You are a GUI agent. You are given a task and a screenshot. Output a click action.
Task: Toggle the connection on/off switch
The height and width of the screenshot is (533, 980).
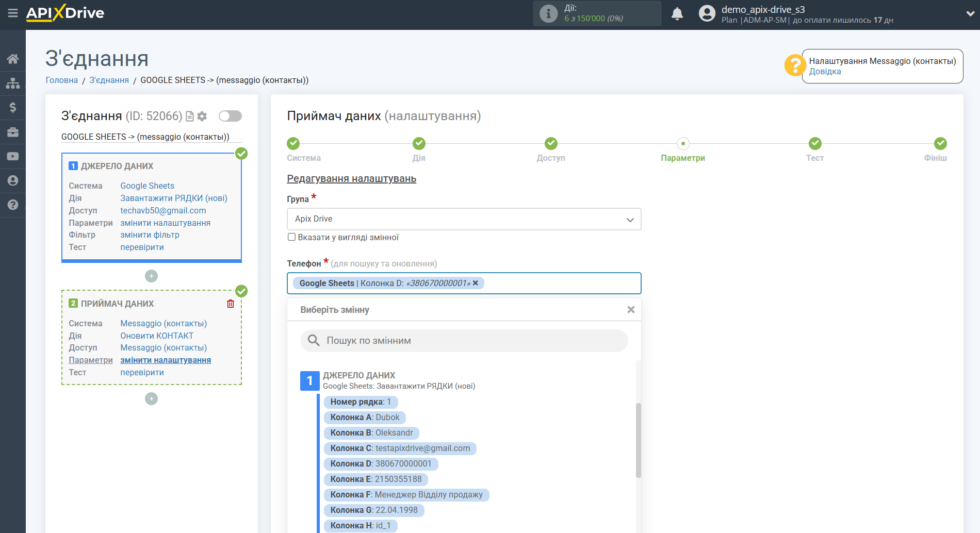click(x=230, y=116)
